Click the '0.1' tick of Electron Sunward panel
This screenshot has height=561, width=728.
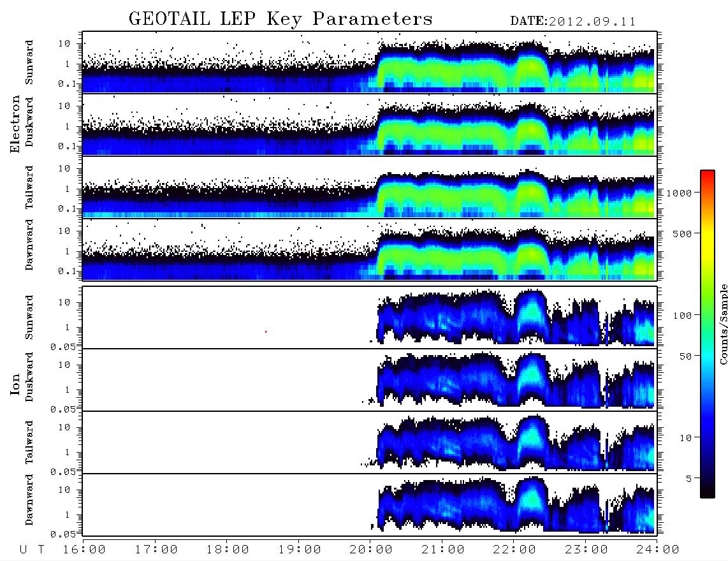tap(67, 84)
